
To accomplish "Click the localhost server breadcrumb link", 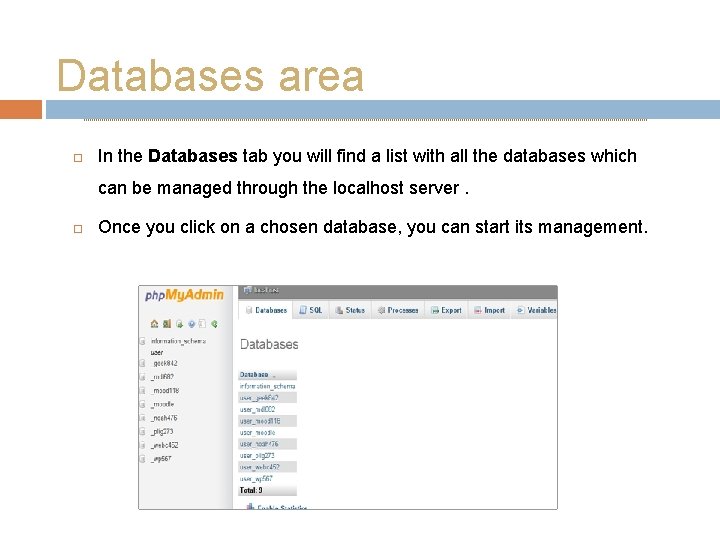I will tap(266, 290).
